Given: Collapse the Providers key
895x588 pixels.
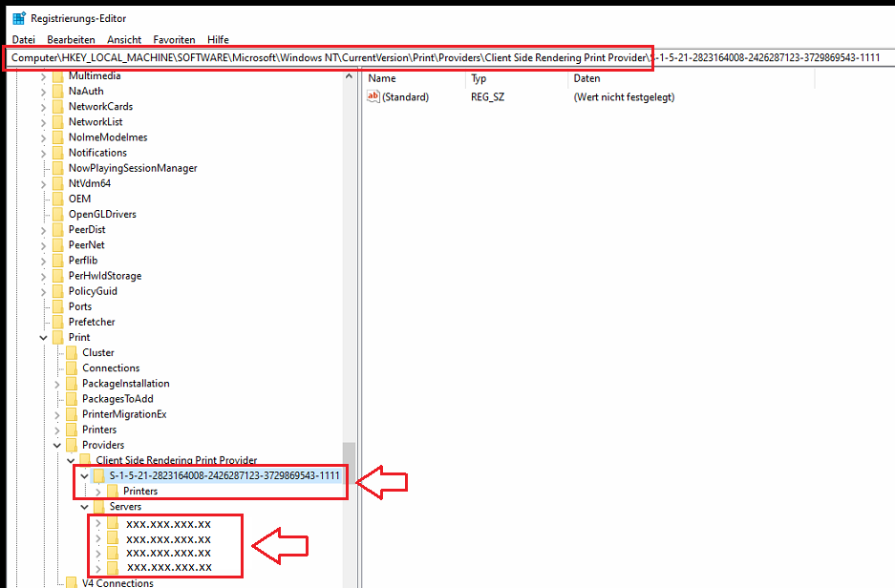Looking at the screenshot, I should (57, 446).
